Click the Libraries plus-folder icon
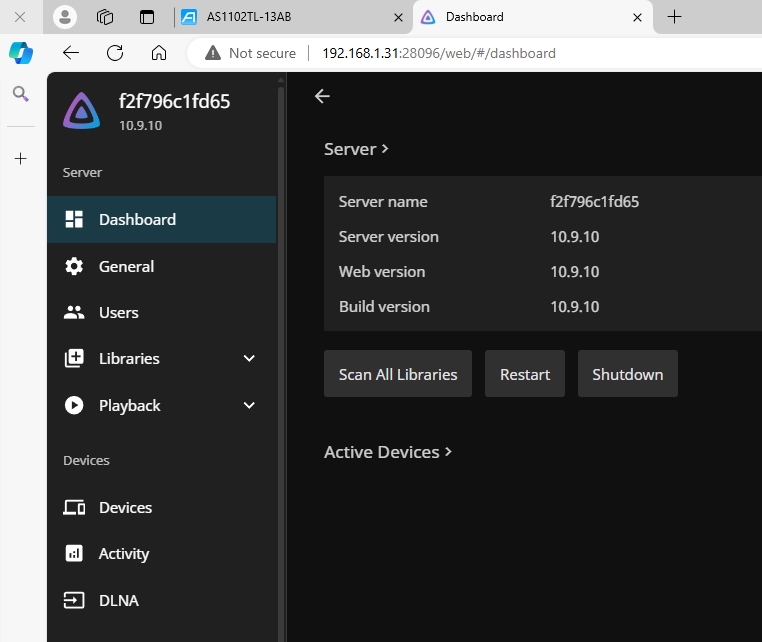 click(x=74, y=359)
